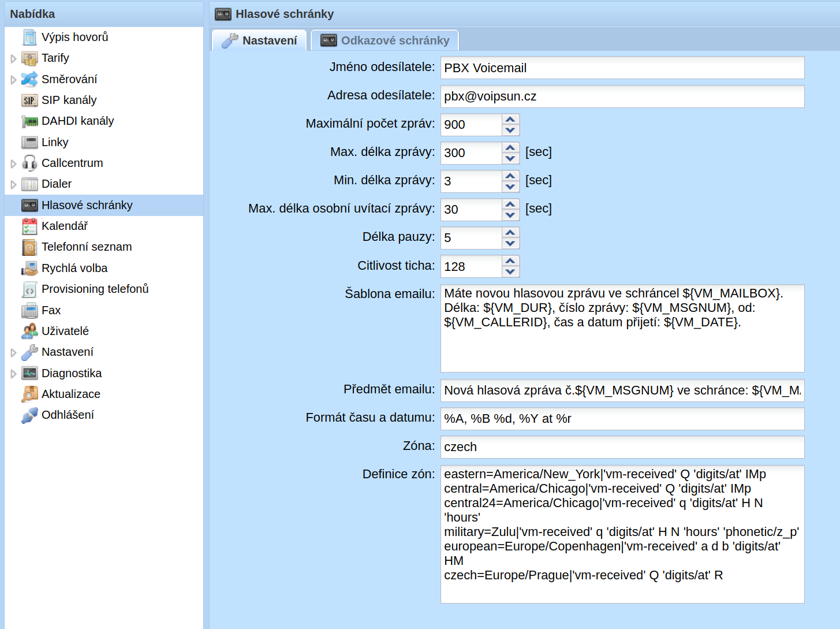Expand the Nastavení tree node in menu
The image size is (840, 629).
click(13, 352)
